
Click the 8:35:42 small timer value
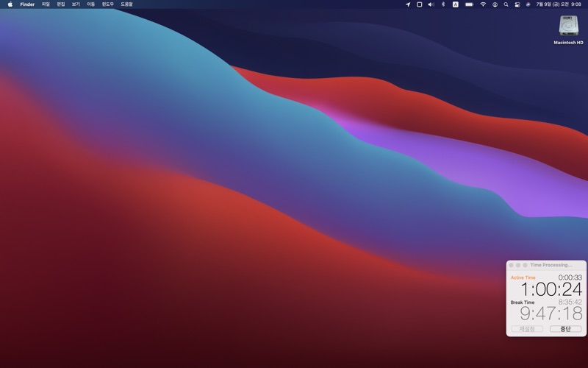pos(570,302)
